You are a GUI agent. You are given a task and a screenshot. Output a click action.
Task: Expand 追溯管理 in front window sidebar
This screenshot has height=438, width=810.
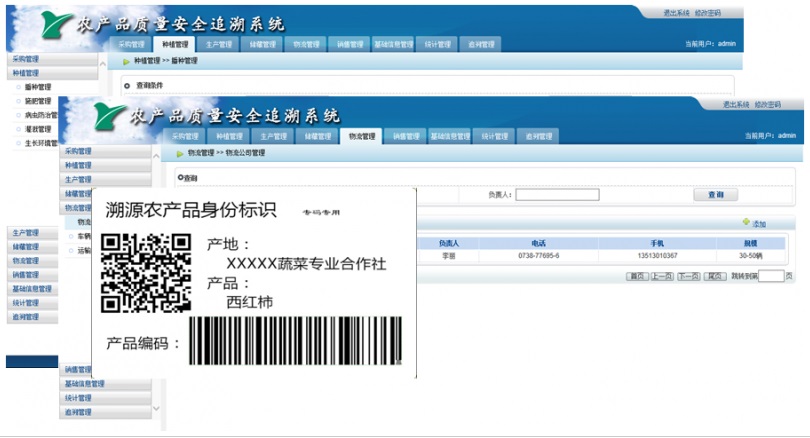click(x=105, y=412)
